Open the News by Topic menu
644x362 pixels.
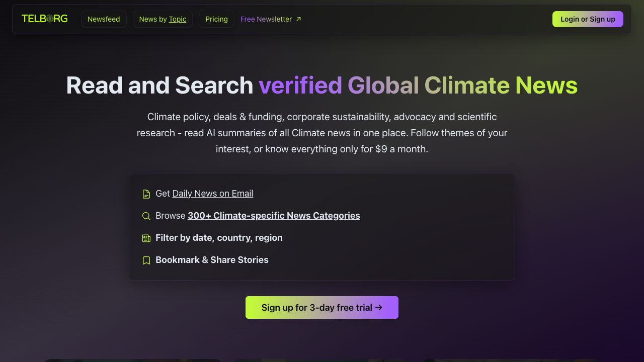click(x=163, y=19)
